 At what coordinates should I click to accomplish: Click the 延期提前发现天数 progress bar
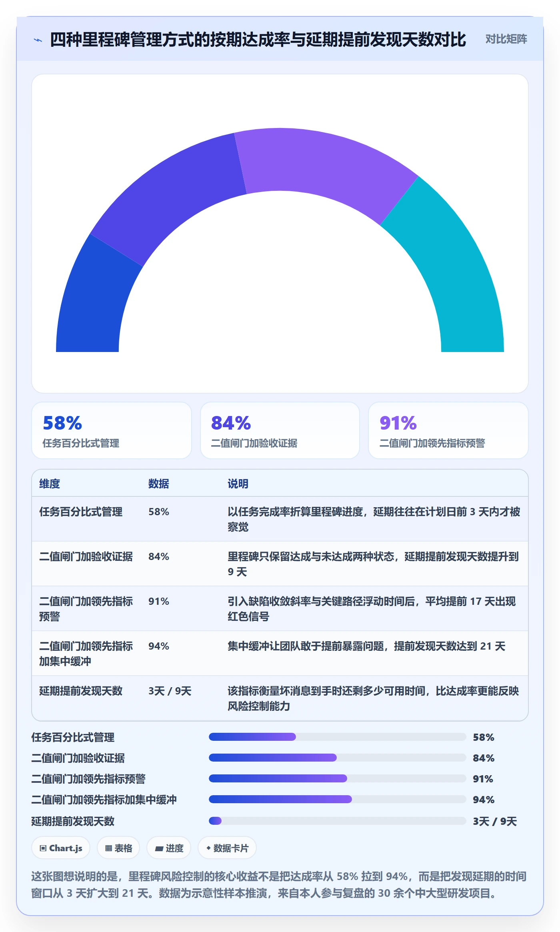[338, 821]
